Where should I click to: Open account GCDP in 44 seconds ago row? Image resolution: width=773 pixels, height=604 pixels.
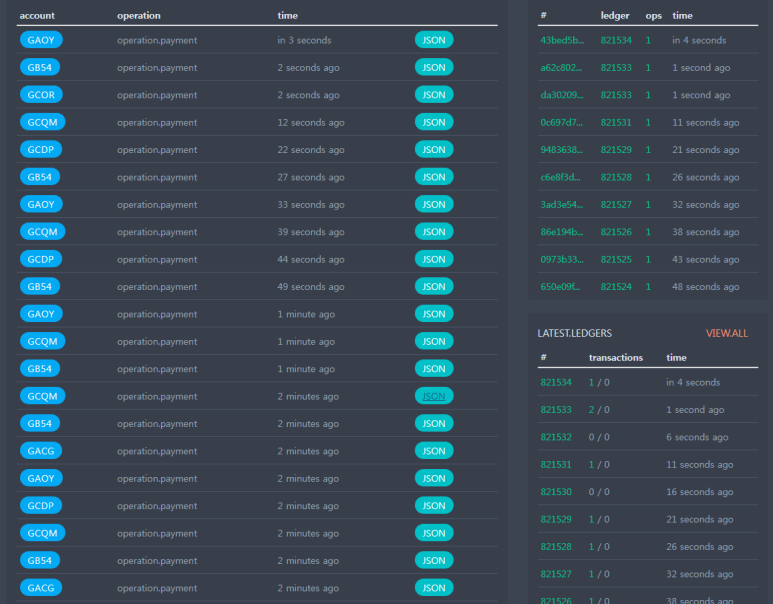coord(41,259)
